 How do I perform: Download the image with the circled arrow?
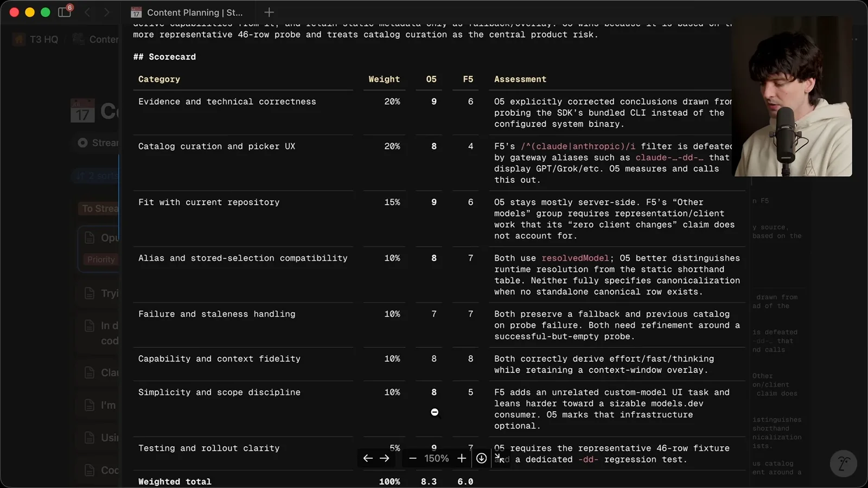click(481, 458)
